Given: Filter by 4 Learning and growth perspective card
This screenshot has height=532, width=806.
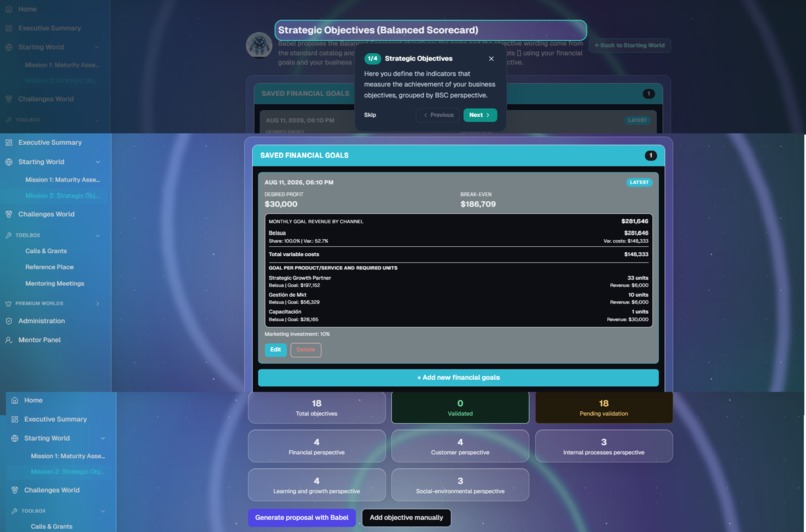Looking at the screenshot, I should 317,485.
